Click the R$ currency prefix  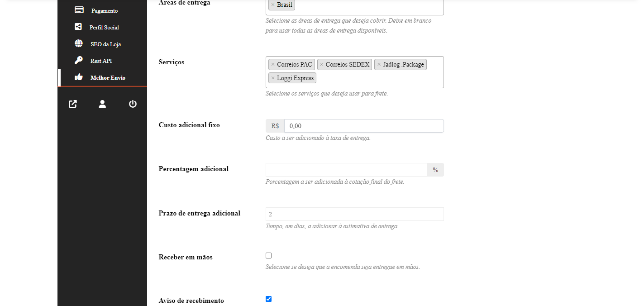[x=275, y=126]
